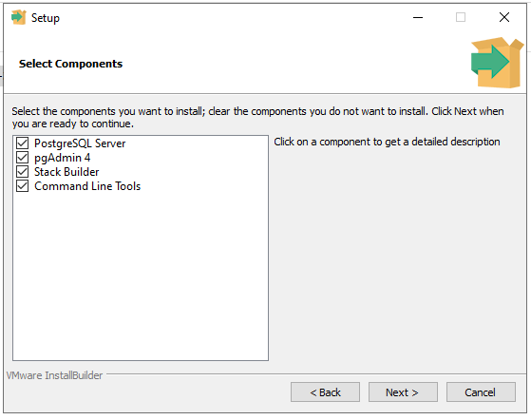Select the pgAdmin 4 component label
Image resolution: width=531 pixels, height=420 pixels.
click(x=63, y=158)
